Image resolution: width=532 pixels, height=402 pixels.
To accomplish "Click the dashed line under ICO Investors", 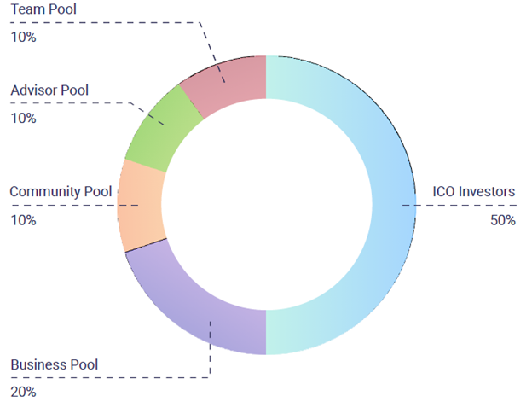I will coord(477,205).
